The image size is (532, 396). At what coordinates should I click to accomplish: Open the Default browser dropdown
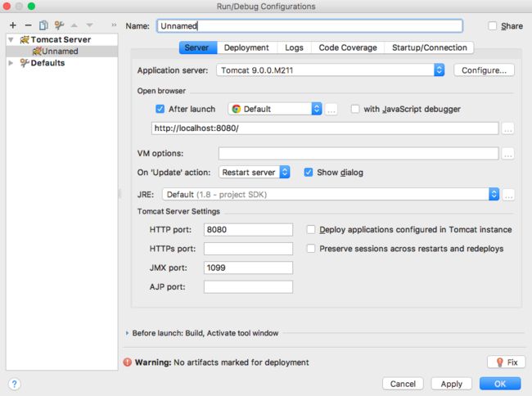[275, 109]
